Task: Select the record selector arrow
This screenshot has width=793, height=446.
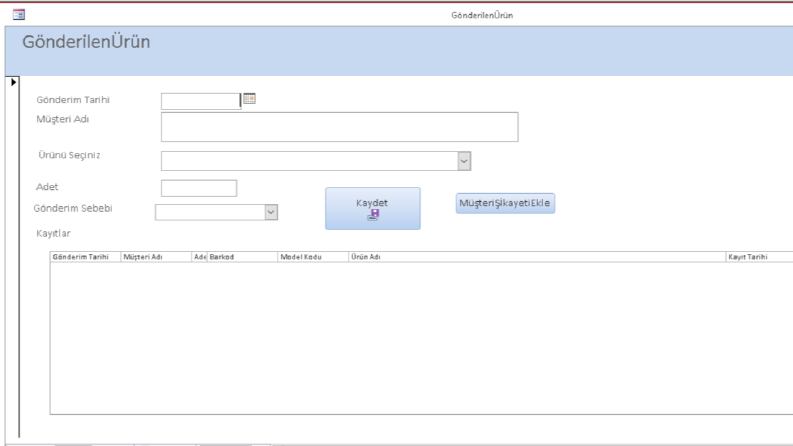Action: pyautogui.click(x=14, y=82)
